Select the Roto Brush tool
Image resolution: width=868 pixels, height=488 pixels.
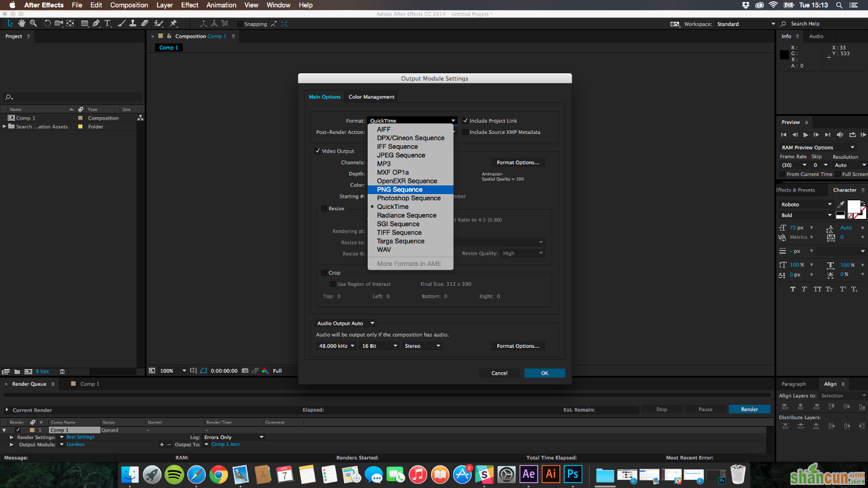159,24
